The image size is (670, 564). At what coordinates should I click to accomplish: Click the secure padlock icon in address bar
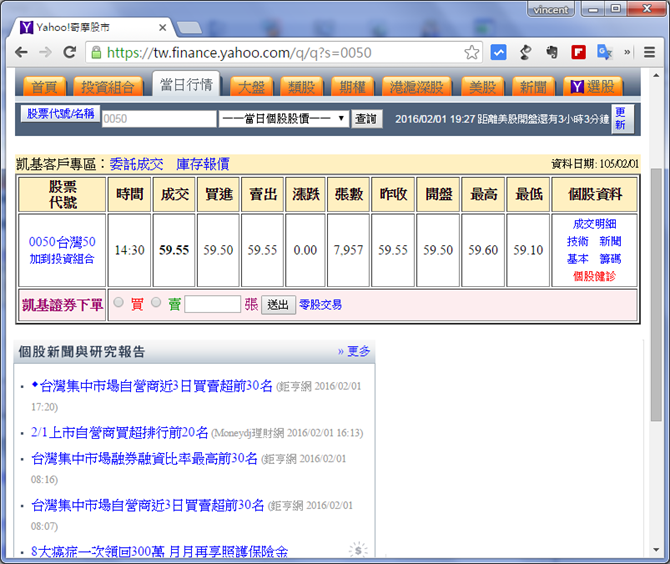click(x=97, y=53)
